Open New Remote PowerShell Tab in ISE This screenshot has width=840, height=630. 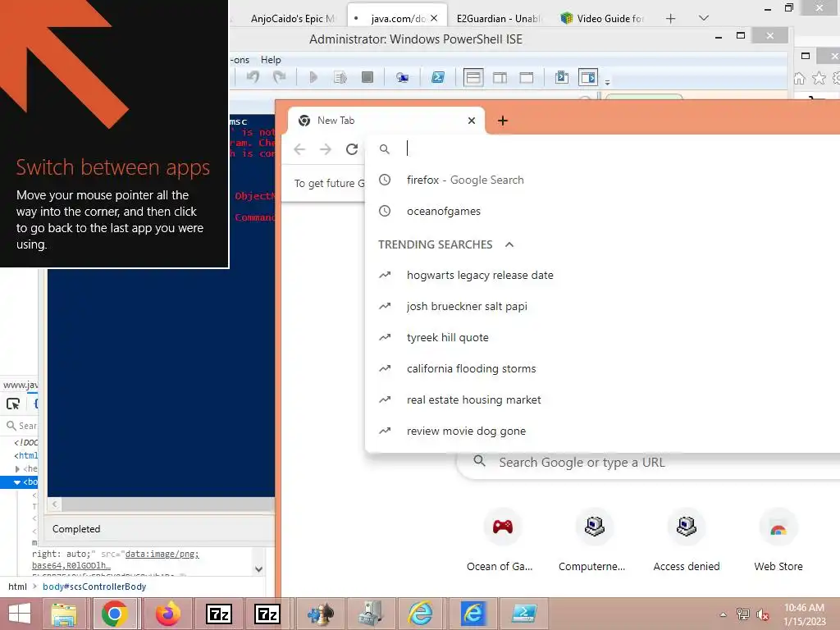[x=402, y=78]
